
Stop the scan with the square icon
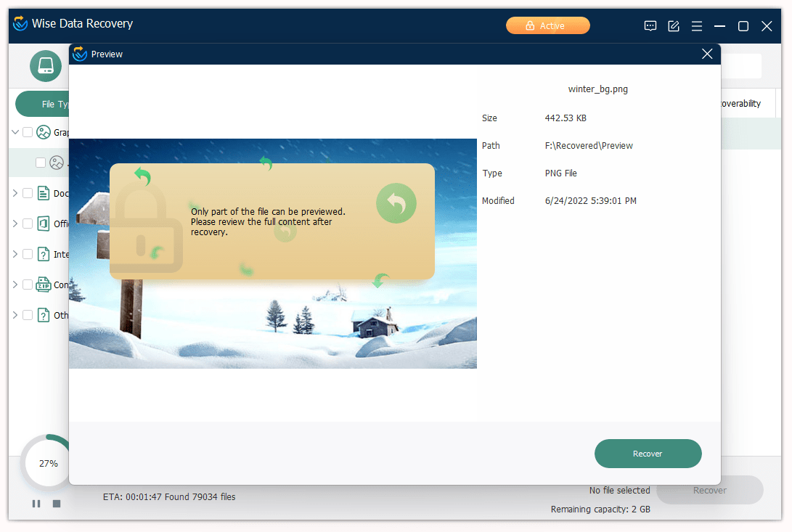pos(57,503)
